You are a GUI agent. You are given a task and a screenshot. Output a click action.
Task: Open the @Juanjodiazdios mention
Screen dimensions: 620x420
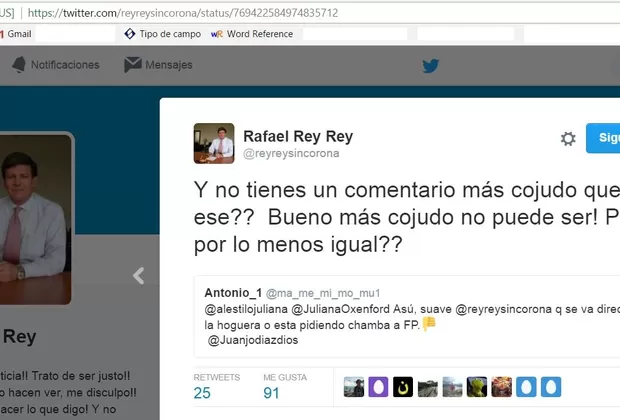(253, 341)
